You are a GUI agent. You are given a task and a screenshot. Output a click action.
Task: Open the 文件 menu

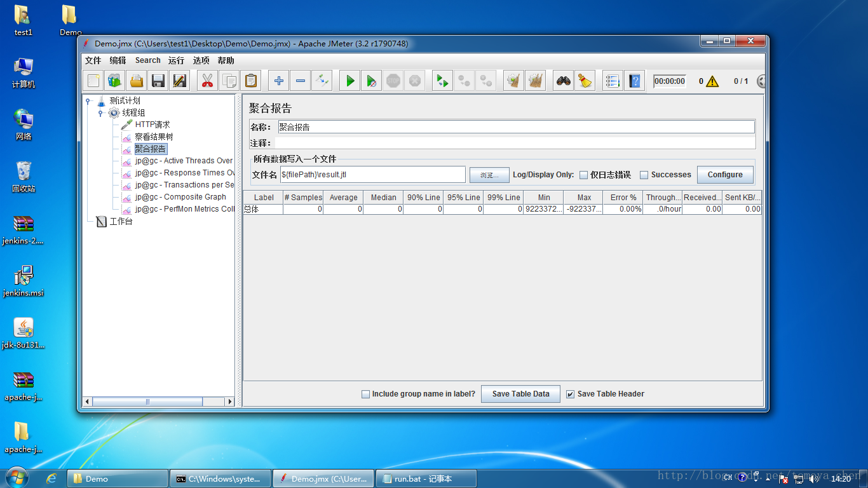pyautogui.click(x=93, y=60)
